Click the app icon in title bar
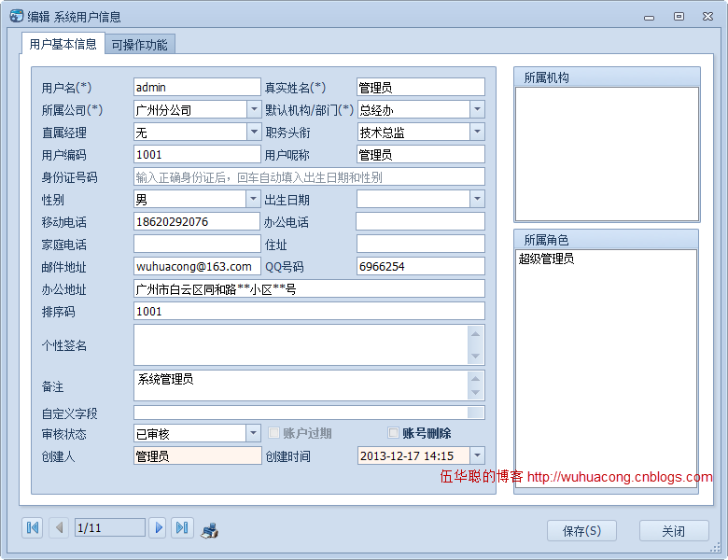Viewport: 728px width, 560px height. 16,16
